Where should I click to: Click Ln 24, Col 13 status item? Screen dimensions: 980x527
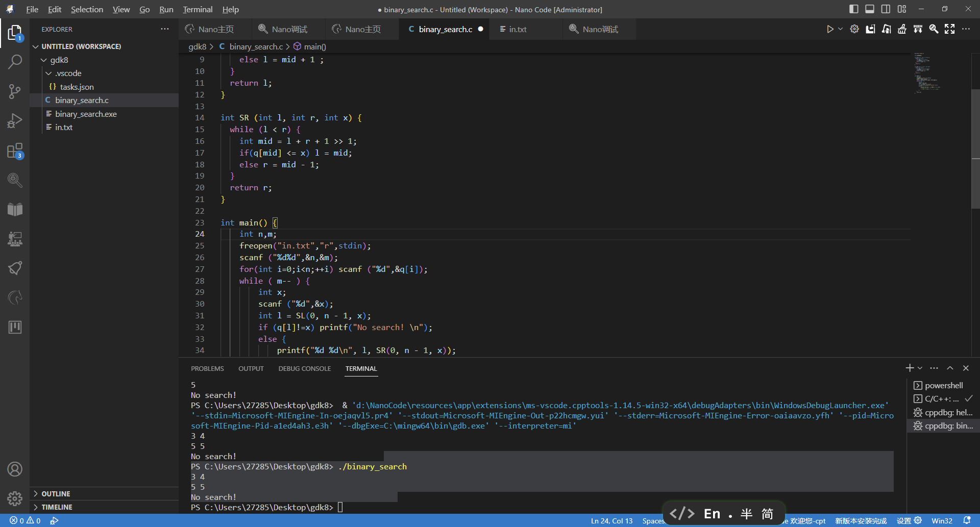coord(611,521)
